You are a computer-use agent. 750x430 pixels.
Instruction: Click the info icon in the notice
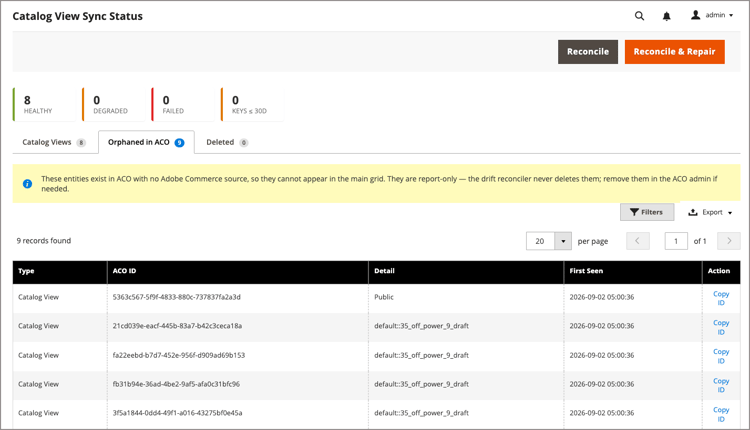tap(27, 184)
